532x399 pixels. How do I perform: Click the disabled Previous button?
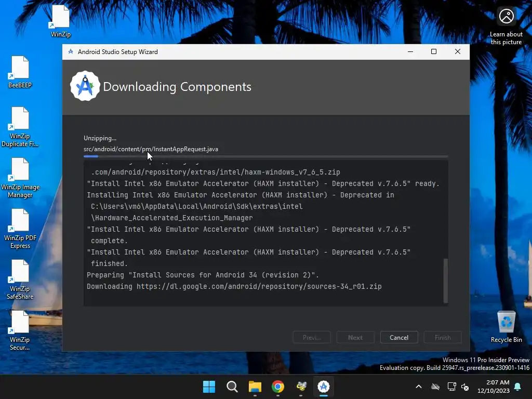[312, 337]
